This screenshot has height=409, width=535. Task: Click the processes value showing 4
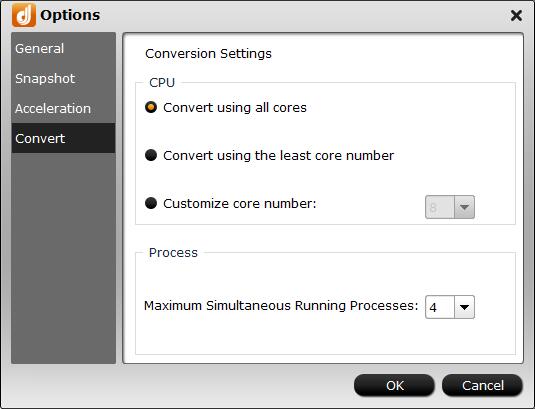(x=440, y=307)
